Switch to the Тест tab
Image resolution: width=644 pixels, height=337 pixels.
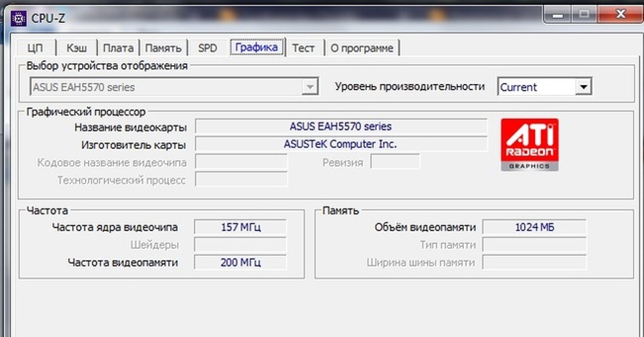point(303,48)
